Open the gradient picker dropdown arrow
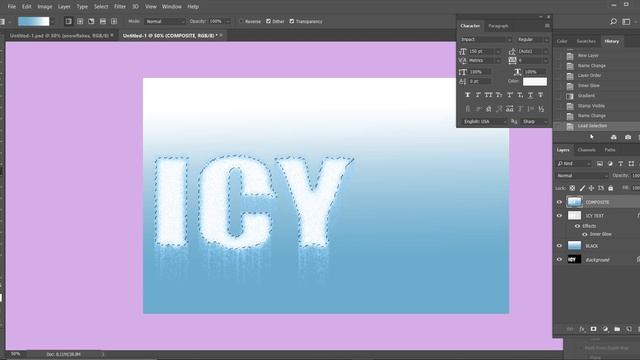The width and height of the screenshot is (640, 360). click(53, 21)
